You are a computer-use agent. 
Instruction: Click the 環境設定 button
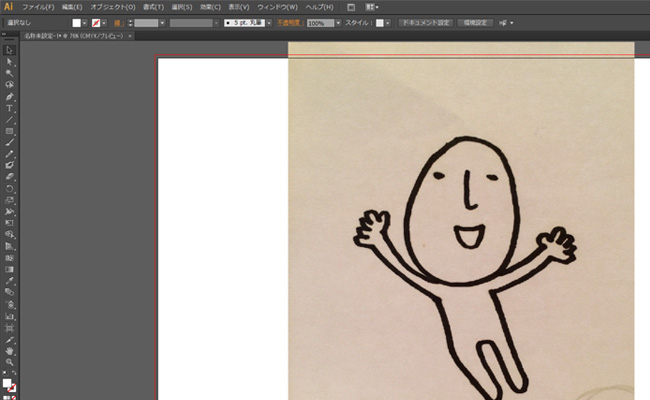[x=474, y=22]
